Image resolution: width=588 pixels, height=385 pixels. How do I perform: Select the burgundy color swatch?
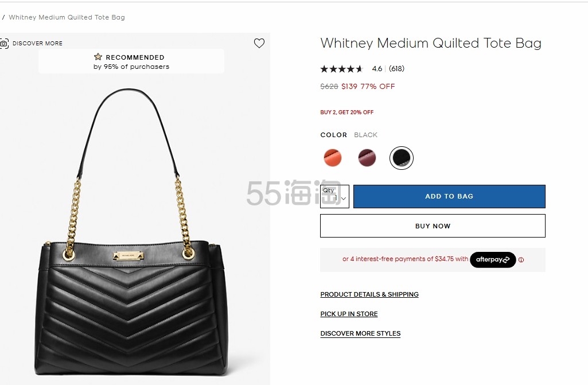pyautogui.click(x=367, y=158)
